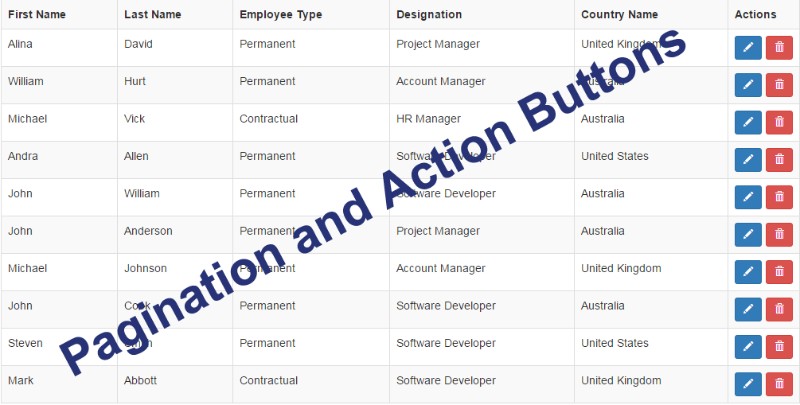Select the Last Name header cell

click(x=175, y=14)
